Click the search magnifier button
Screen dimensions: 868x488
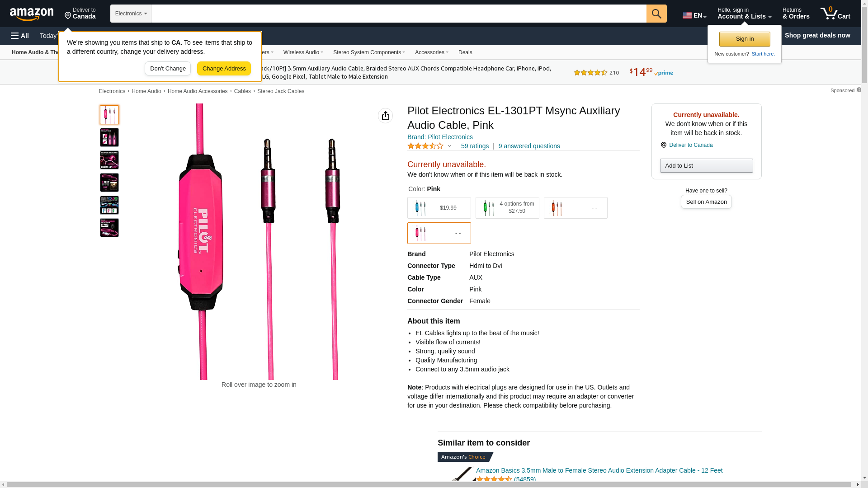(x=656, y=14)
